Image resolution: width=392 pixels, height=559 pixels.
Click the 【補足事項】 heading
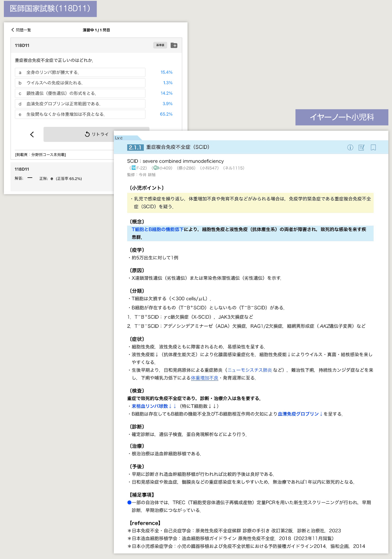[x=142, y=495]
